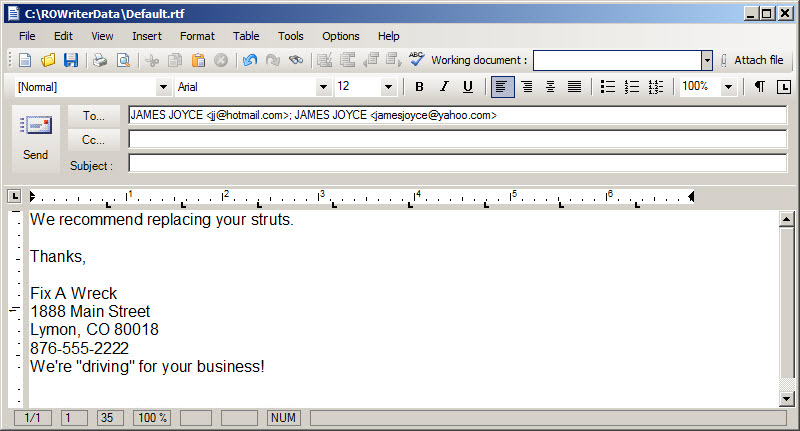Click the Undo arrow icon
The width and height of the screenshot is (800, 431).
(249, 61)
